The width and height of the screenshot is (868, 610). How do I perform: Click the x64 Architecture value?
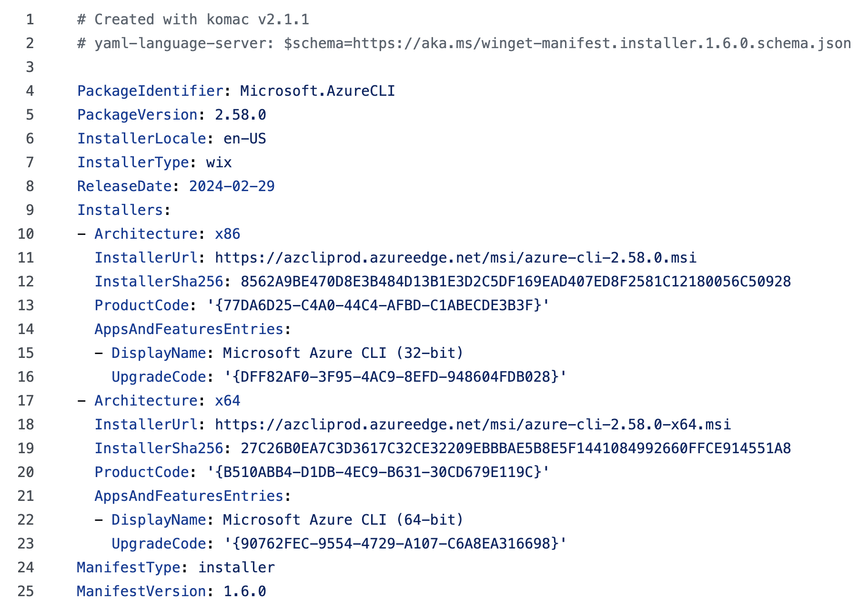[227, 401]
